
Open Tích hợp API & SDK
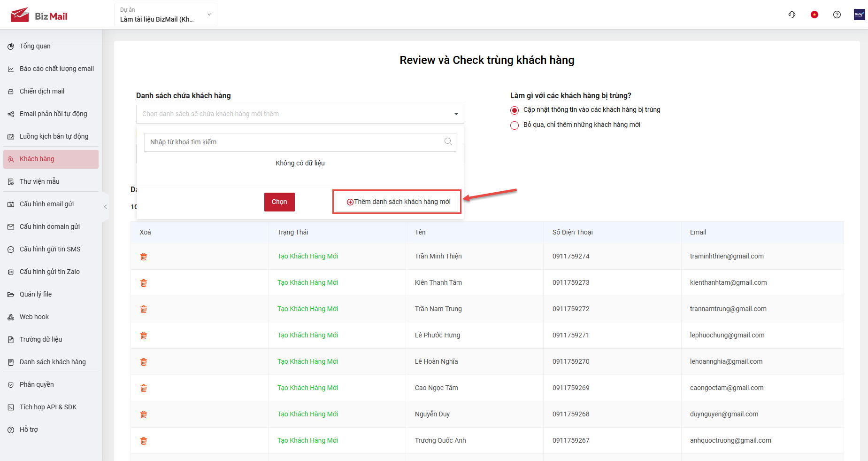(x=51, y=407)
